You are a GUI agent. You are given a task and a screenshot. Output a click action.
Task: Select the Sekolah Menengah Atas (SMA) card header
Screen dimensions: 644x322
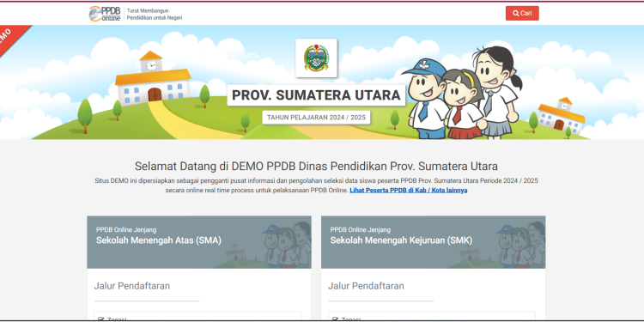point(199,242)
